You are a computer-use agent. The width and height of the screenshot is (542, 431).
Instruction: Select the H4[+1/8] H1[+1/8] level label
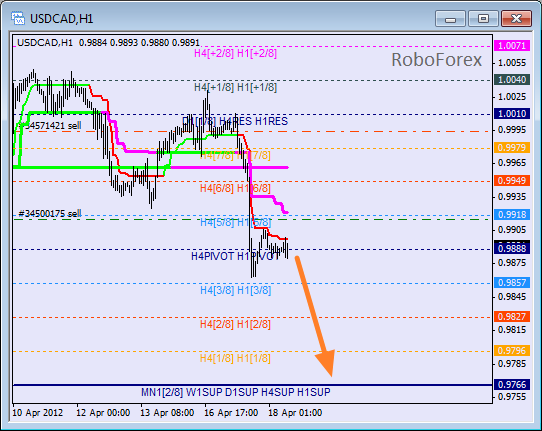[235, 87]
